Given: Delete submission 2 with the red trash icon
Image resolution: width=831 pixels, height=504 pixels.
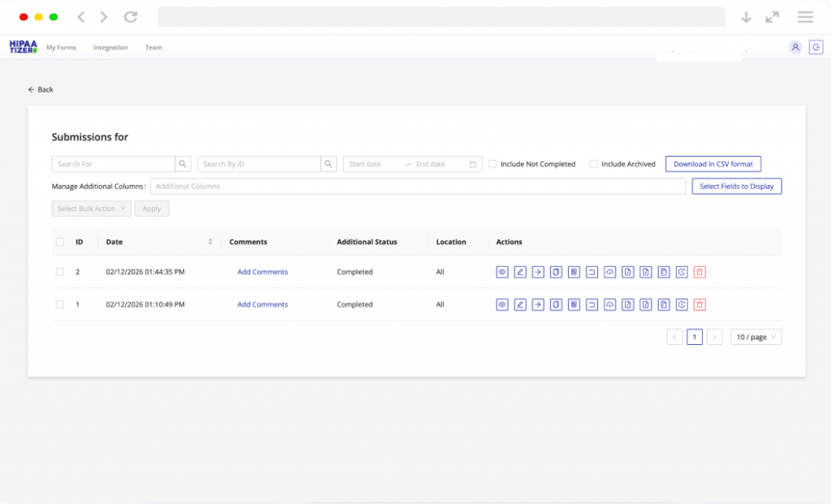Looking at the screenshot, I should click(x=699, y=272).
